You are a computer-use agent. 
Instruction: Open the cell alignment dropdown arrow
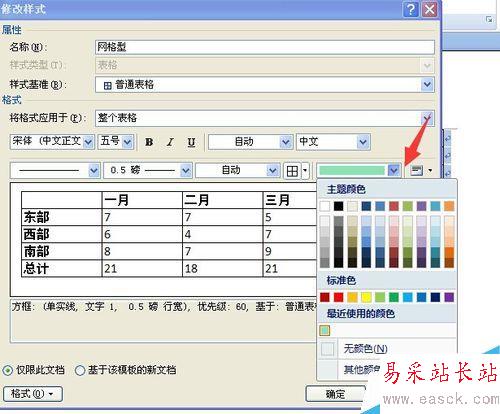(430, 171)
